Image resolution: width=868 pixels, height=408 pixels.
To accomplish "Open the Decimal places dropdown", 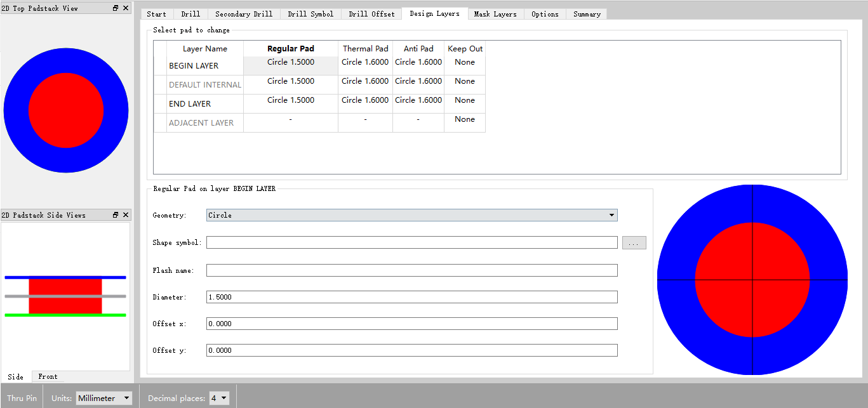I will pyautogui.click(x=219, y=398).
